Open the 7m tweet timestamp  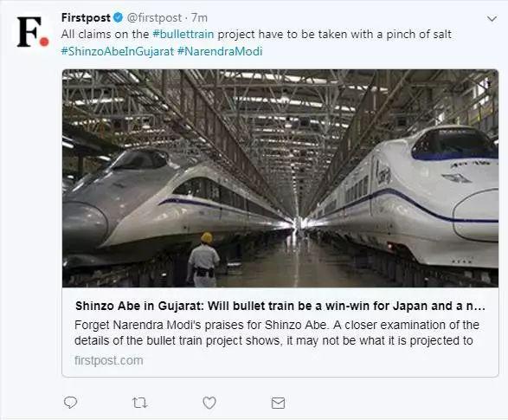pyautogui.click(x=199, y=18)
